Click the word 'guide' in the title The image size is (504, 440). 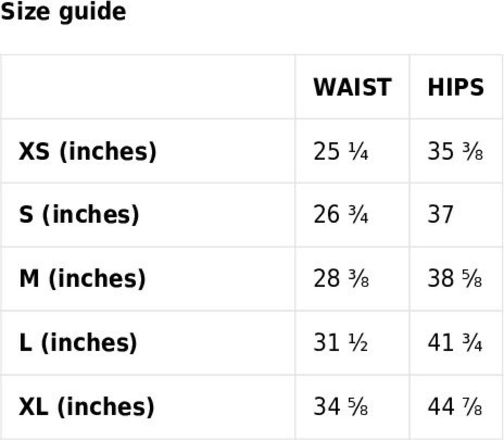[x=92, y=12]
